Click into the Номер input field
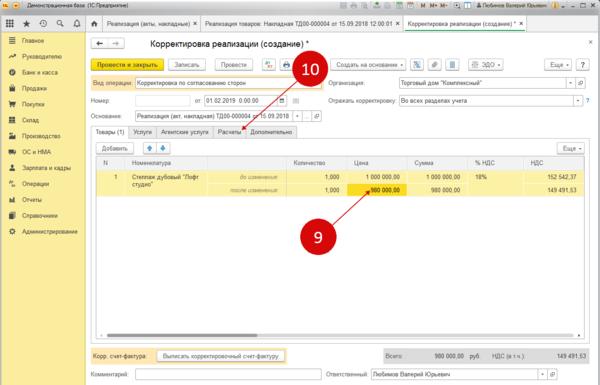The image size is (600, 385). pos(163,101)
